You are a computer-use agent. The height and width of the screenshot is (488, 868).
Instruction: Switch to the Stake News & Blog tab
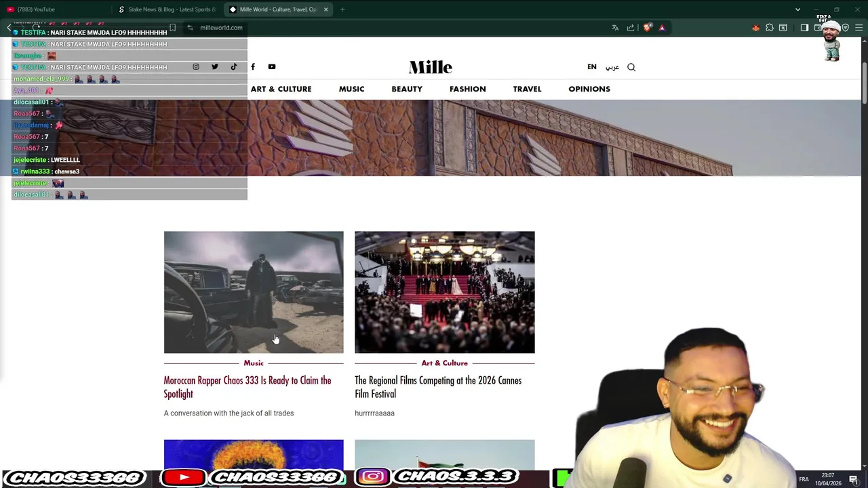[x=167, y=9]
